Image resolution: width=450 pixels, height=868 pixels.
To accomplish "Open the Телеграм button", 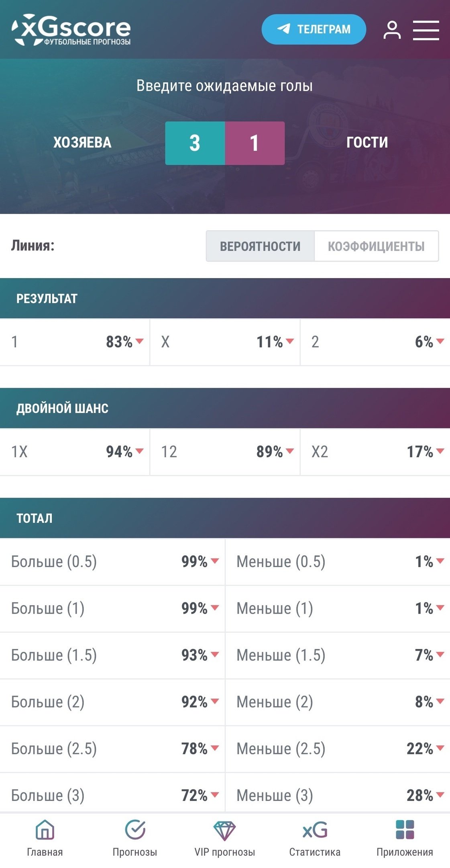I will (314, 29).
